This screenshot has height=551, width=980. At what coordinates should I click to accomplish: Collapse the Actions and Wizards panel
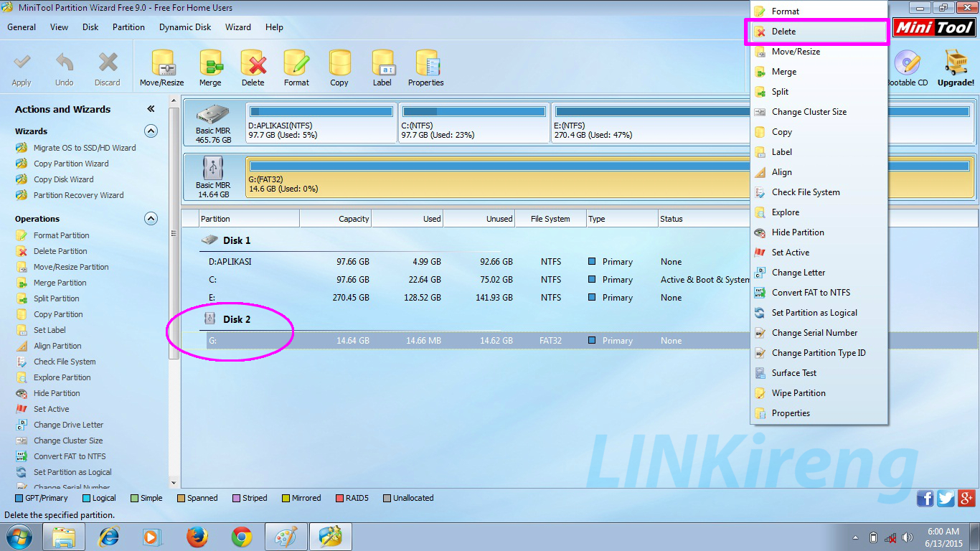click(x=151, y=109)
